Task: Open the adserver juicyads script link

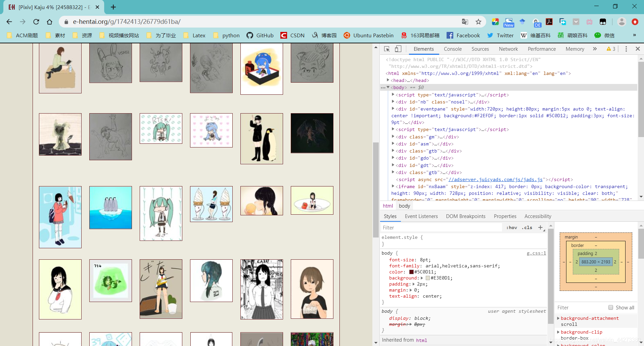Action: (x=496, y=180)
